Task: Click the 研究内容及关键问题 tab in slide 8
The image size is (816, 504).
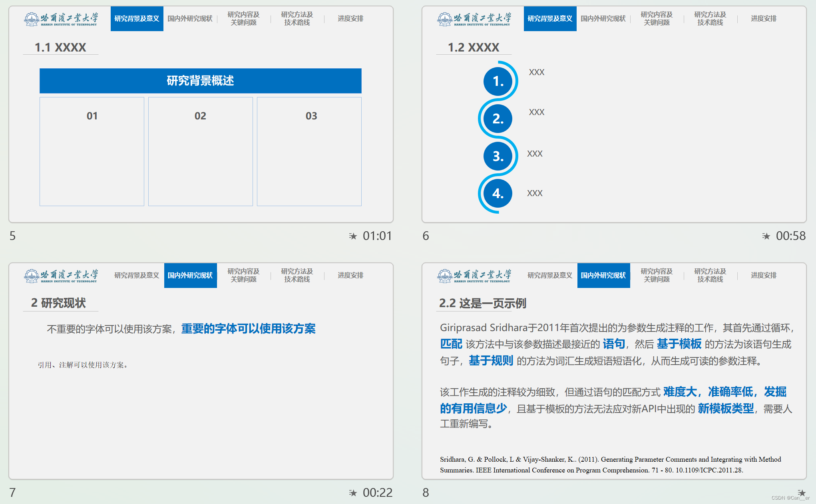Action: (x=657, y=276)
